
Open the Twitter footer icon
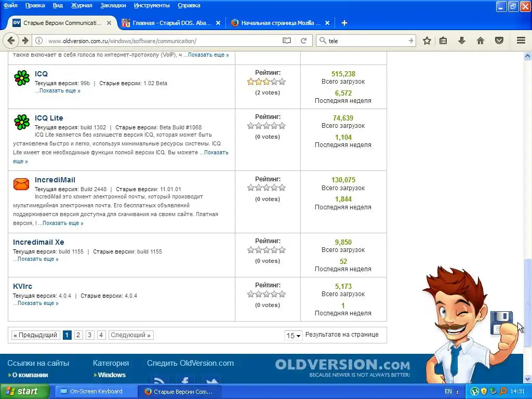coord(211,380)
